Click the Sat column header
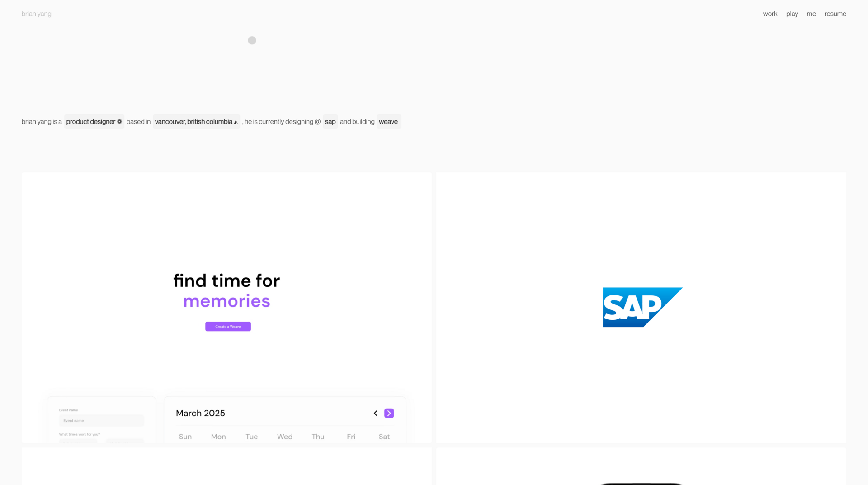The image size is (868, 485). pos(384,437)
